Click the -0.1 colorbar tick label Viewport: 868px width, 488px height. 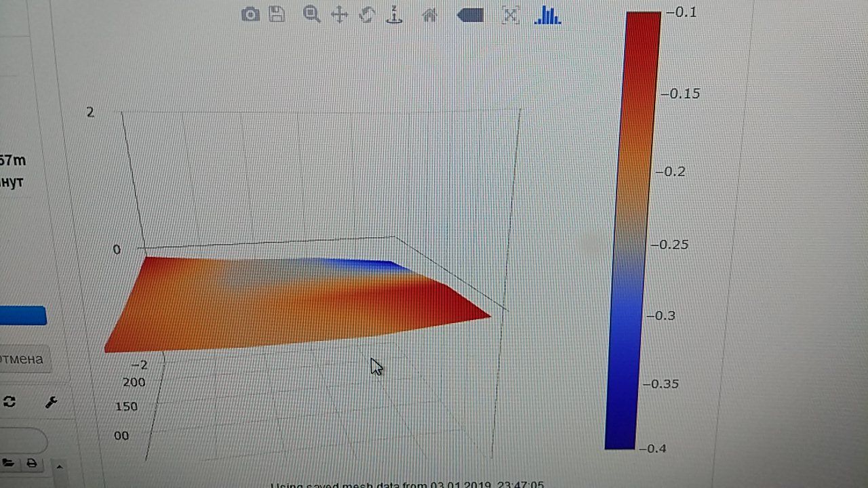[682, 12]
